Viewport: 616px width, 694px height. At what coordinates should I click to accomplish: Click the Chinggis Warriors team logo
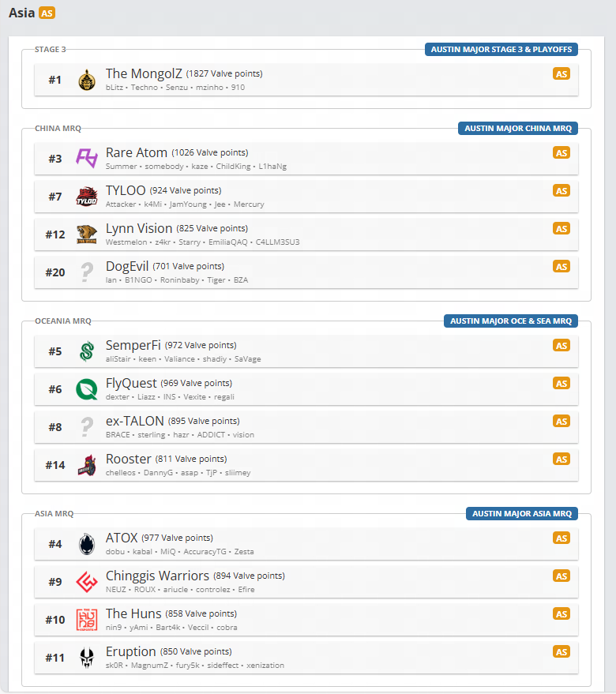click(x=87, y=582)
